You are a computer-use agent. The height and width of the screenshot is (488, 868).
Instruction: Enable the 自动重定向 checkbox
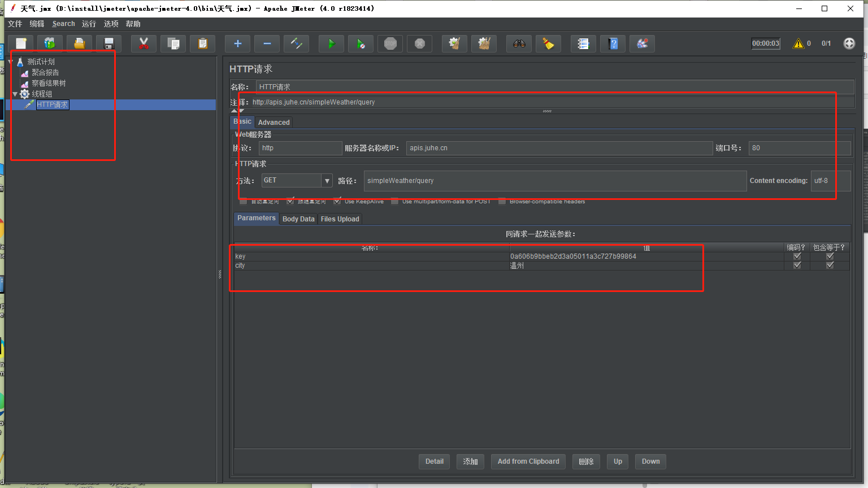[243, 202]
